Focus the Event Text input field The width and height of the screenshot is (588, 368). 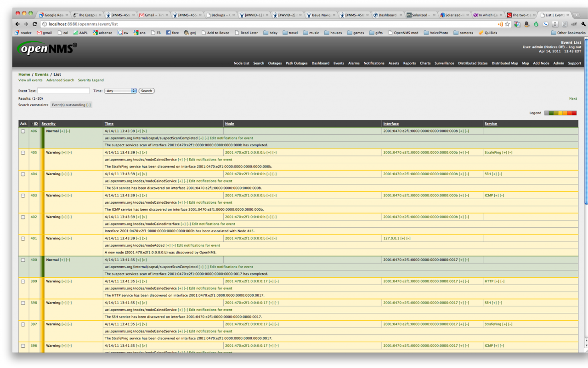point(63,91)
